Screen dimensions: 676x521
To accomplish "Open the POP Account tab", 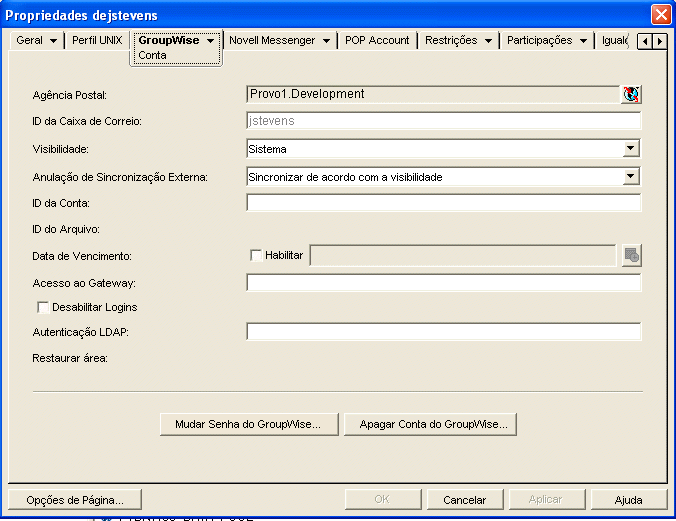I will point(377,40).
